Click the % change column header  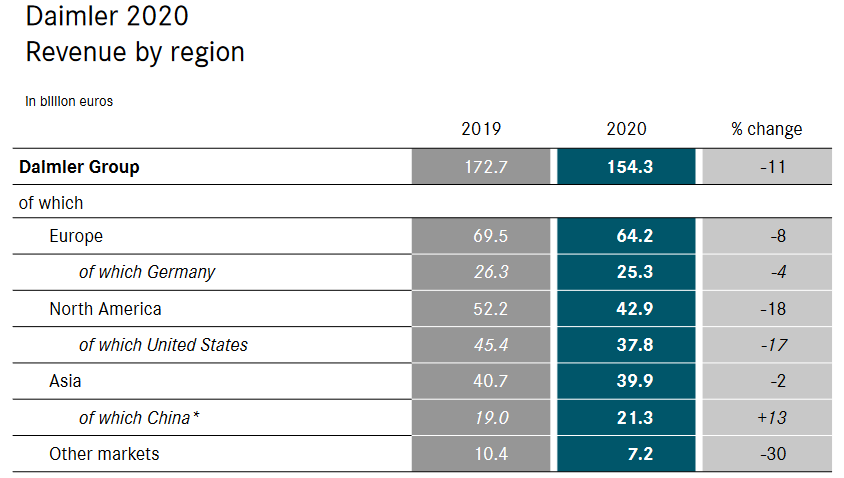(767, 129)
